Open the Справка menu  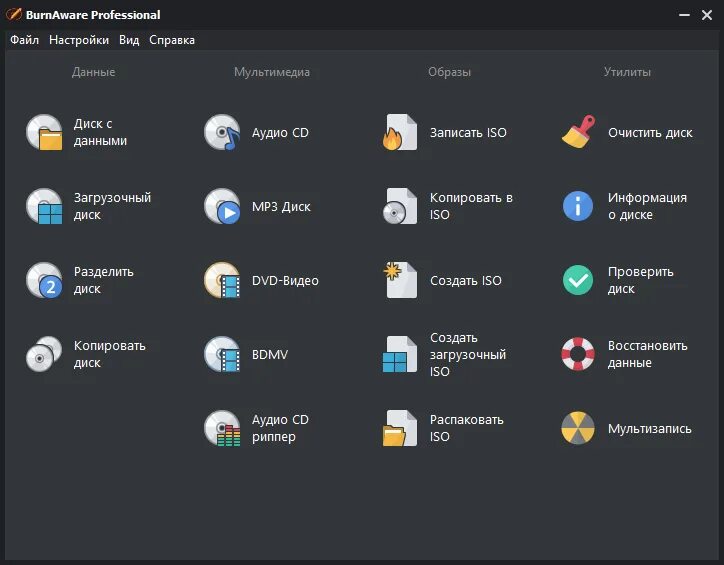[x=172, y=40]
